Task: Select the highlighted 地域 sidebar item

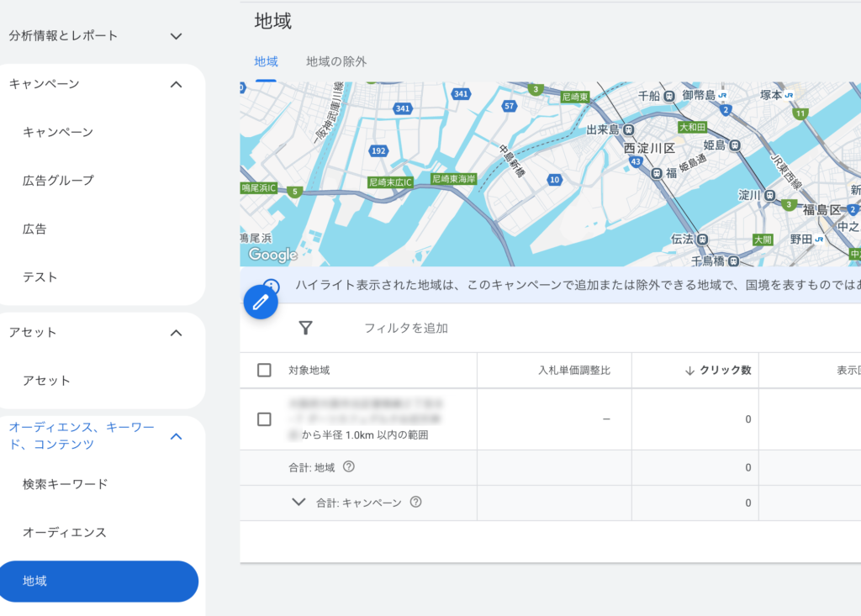Action: [x=99, y=581]
